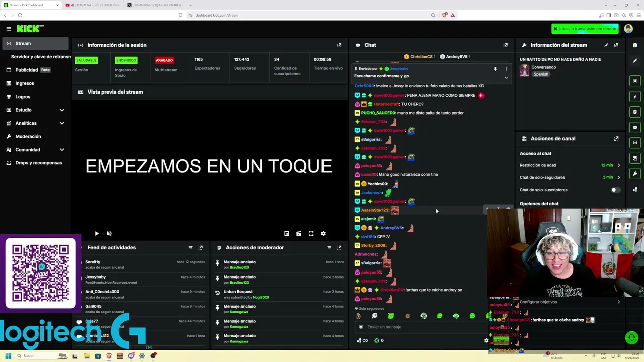Click the pencil icon in right toolbar
The height and width of the screenshot is (362, 644).
click(635, 61)
